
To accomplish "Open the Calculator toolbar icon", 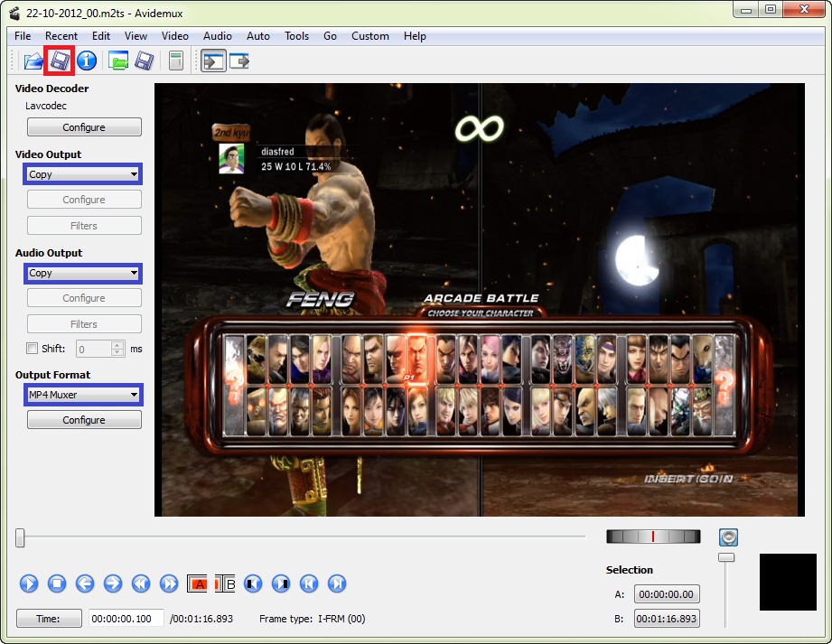I will 175,61.
